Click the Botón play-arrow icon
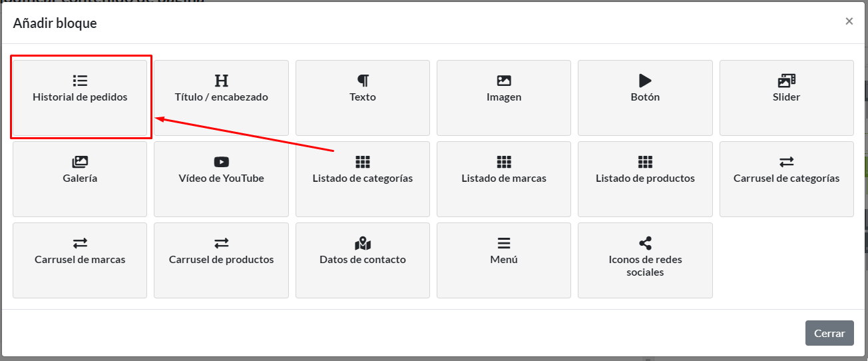Viewport: 868px width, 361px height. (645, 81)
